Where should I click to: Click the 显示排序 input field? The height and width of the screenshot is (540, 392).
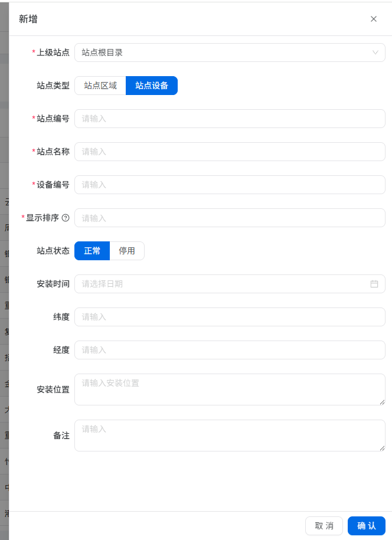230,218
